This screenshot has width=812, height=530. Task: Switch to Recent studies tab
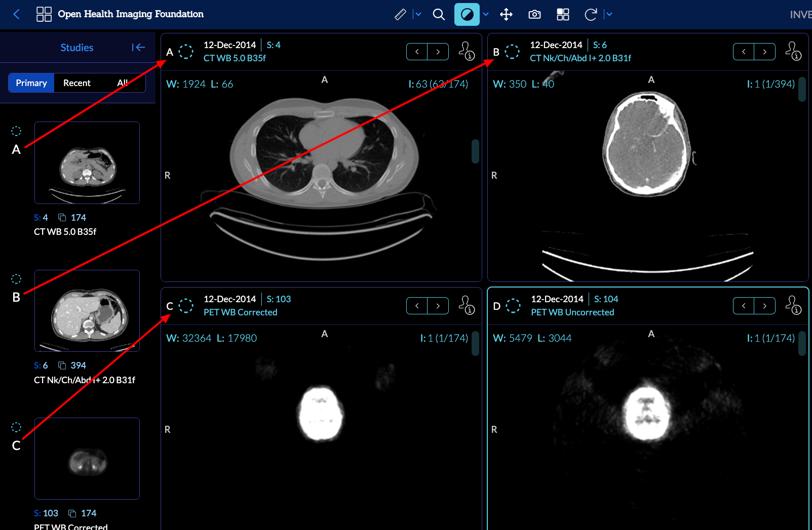pos(77,83)
